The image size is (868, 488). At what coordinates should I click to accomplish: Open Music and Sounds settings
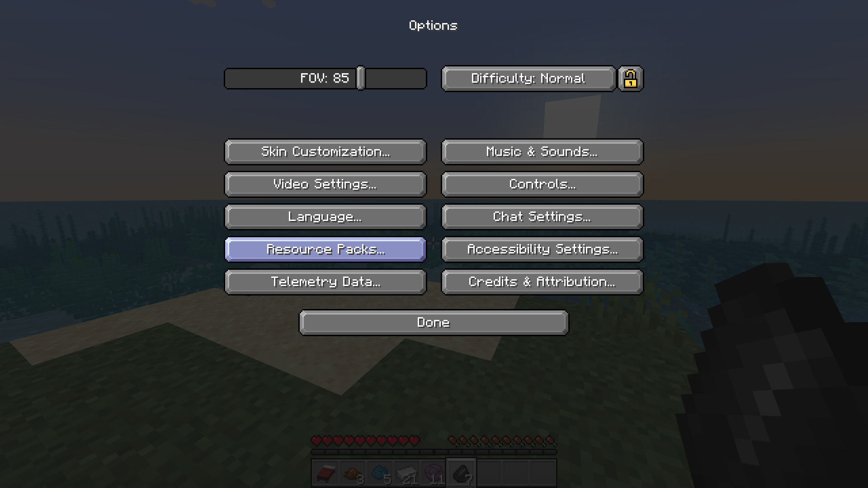point(542,151)
